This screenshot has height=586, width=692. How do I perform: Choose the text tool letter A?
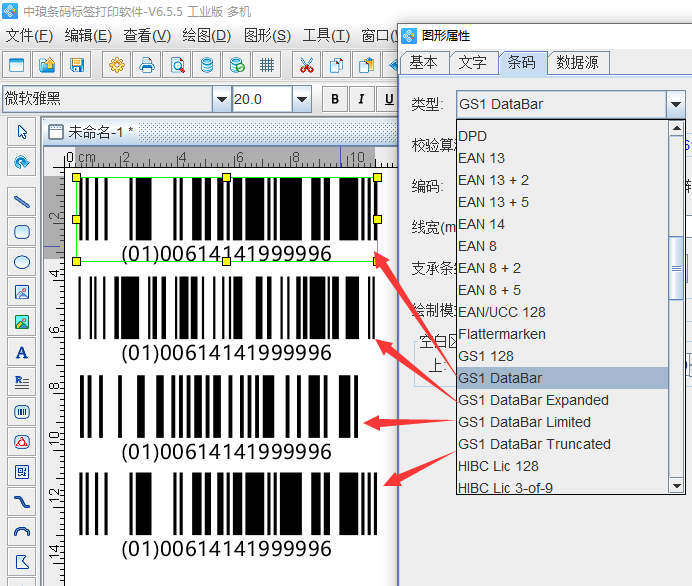tap(21, 352)
